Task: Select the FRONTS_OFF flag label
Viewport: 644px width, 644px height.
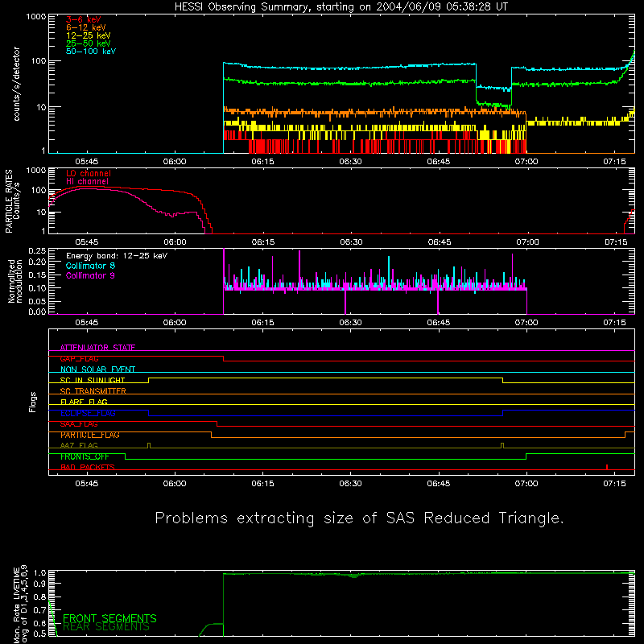Action: coord(85,456)
